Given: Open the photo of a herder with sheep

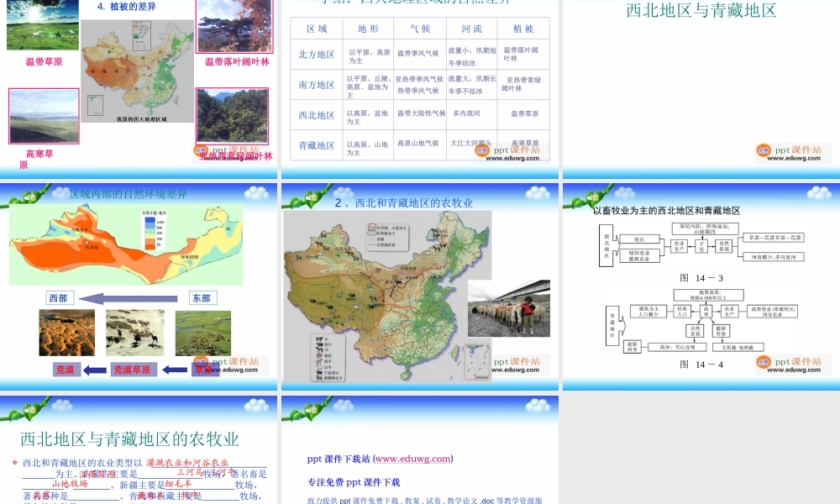Looking at the screenshot, I should point(509,308).
